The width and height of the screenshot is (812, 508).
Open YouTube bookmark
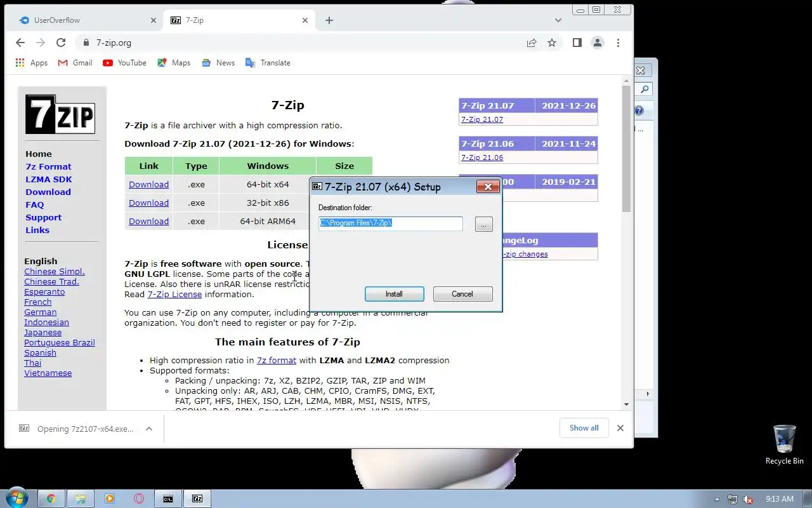pos(124,63)
